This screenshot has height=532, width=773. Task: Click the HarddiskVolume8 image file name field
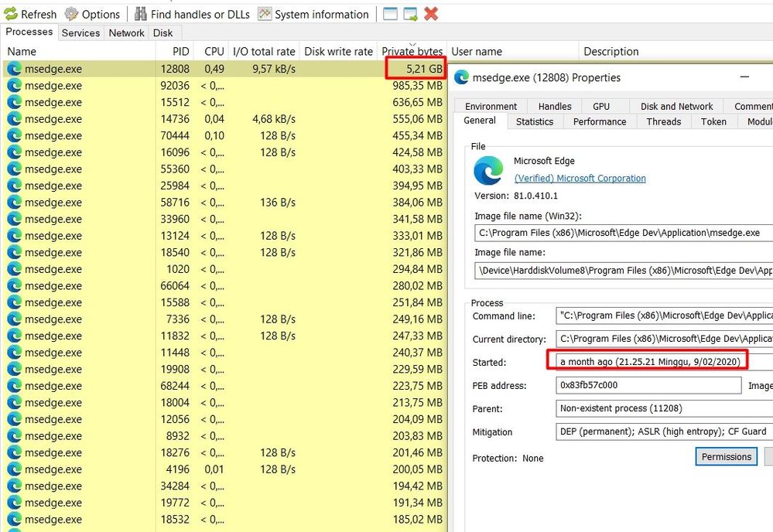tap(624, 271)
